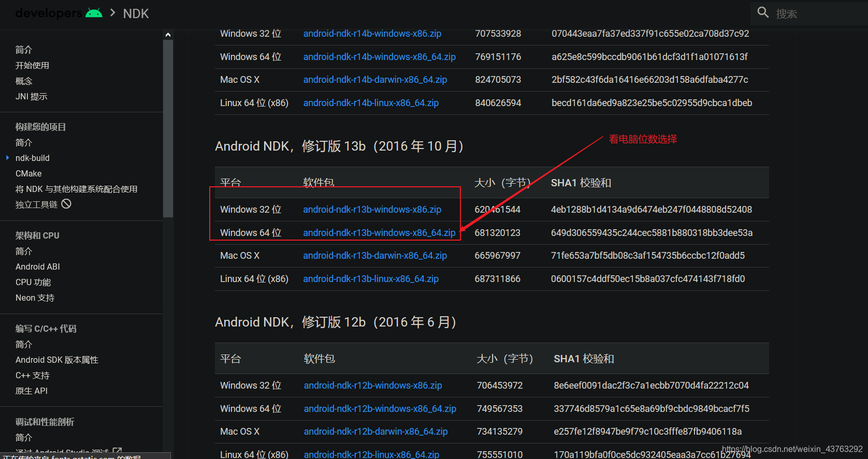
Task: Click 12b table SHA1 校验和 header
Action: point(584,359)
